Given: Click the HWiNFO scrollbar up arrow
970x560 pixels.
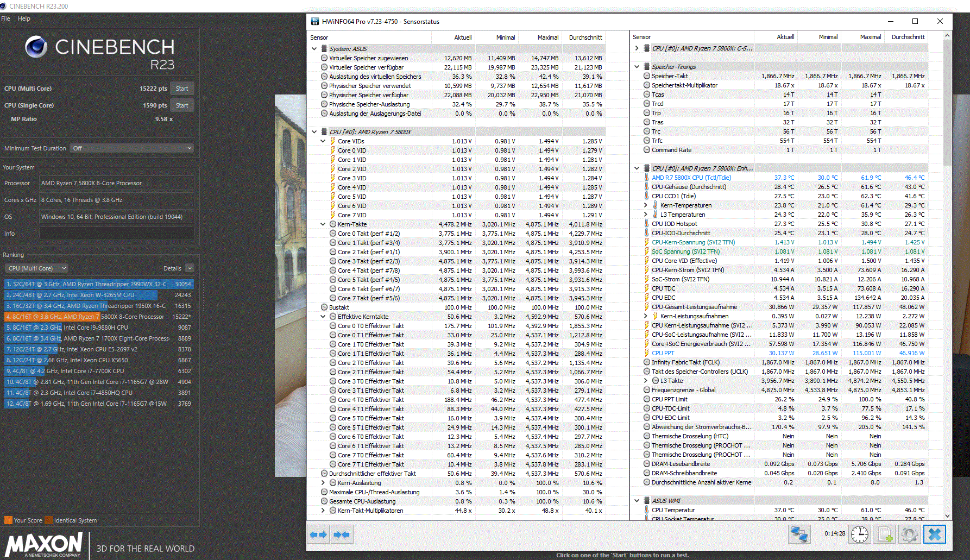Looking at the screenshot, I should click(x=947, y=36).
